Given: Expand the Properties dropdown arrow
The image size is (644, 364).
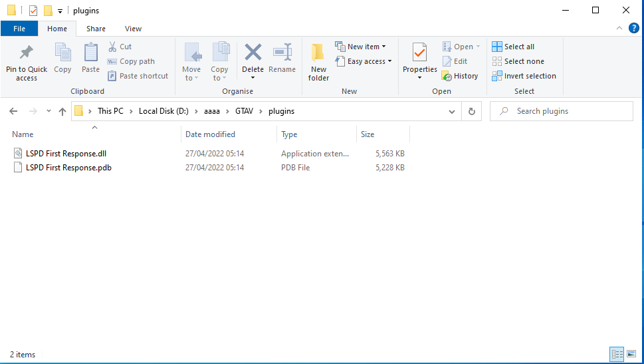Looking at the screenshot, I should 420,78.
